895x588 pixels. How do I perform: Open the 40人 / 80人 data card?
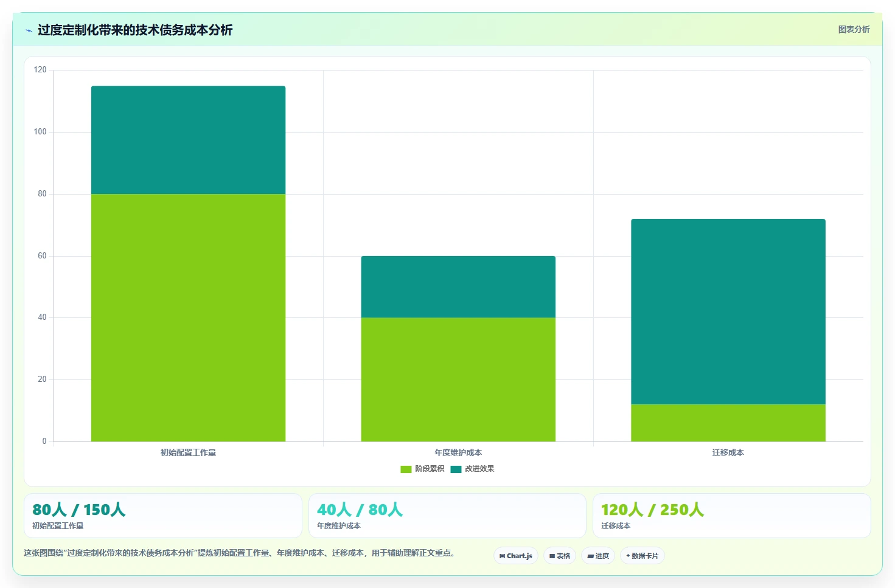(x=447, y=516)
